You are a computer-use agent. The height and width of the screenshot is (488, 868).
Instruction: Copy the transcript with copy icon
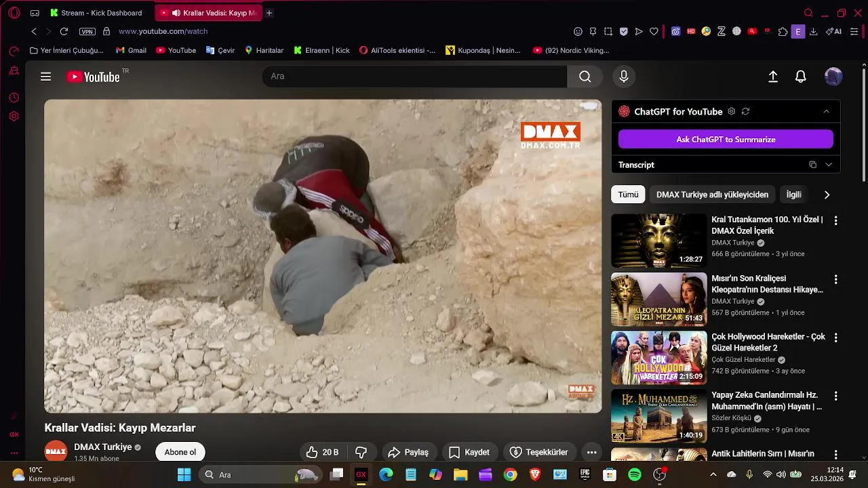812,165
